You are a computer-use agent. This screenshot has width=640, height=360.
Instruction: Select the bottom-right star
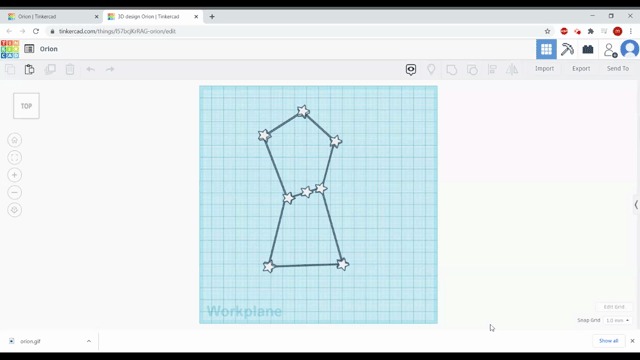tap(342, 264)
